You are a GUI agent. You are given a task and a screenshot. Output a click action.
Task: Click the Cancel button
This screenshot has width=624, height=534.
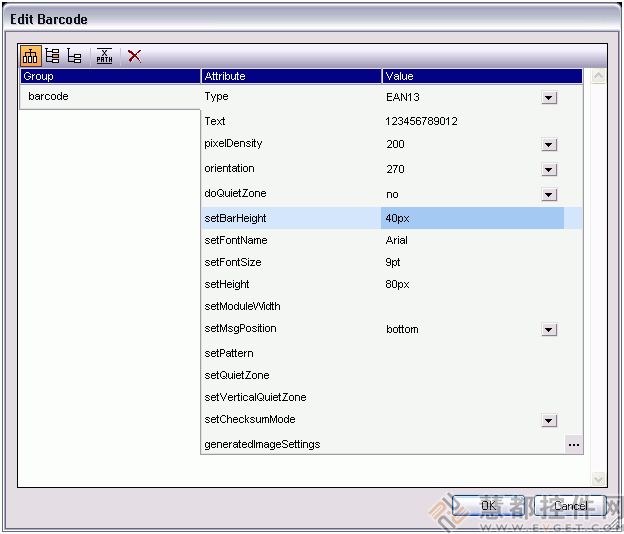[x=570, y=506]
